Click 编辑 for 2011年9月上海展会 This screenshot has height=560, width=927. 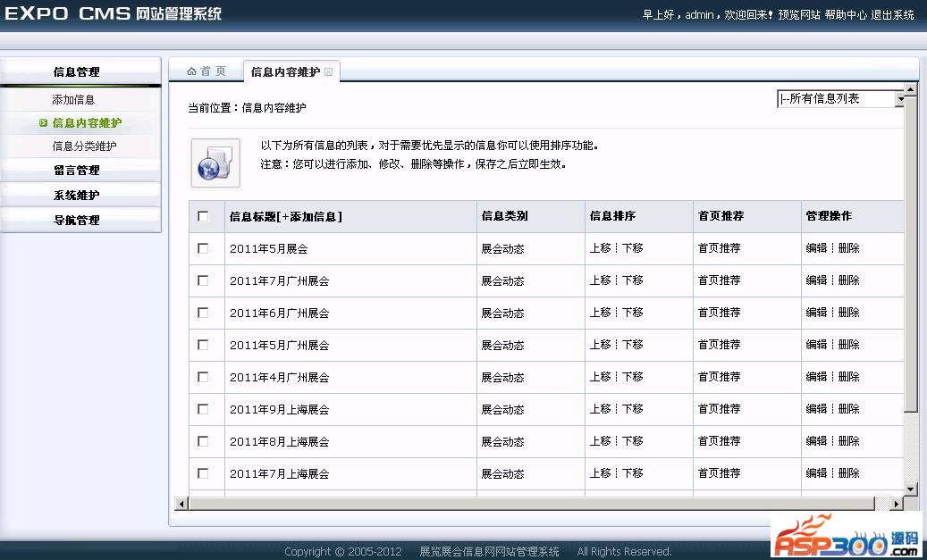[x=816, y=408]
